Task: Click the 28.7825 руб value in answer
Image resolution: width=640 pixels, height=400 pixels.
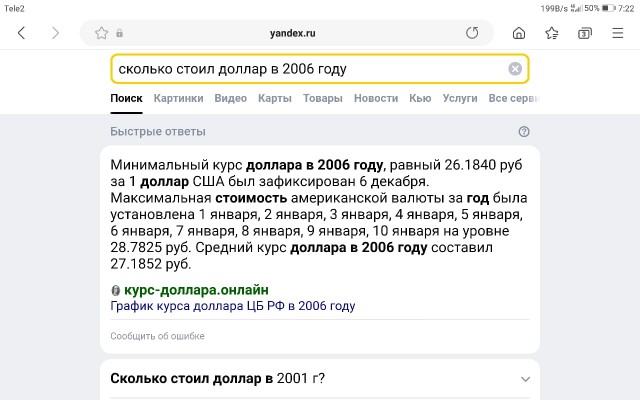Action: [x=151, y=247]
